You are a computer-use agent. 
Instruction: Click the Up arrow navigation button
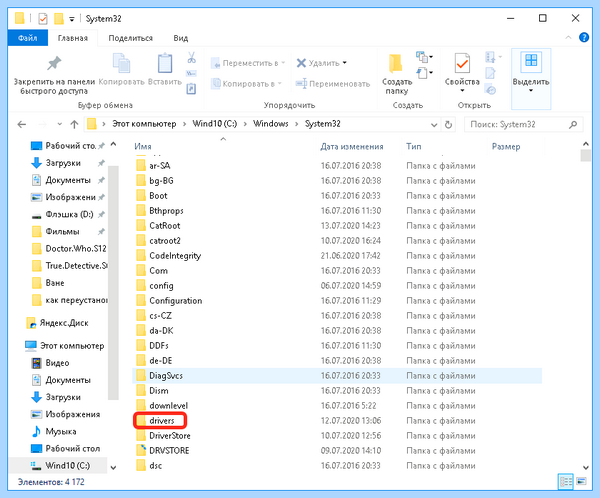tap(74, 124)
